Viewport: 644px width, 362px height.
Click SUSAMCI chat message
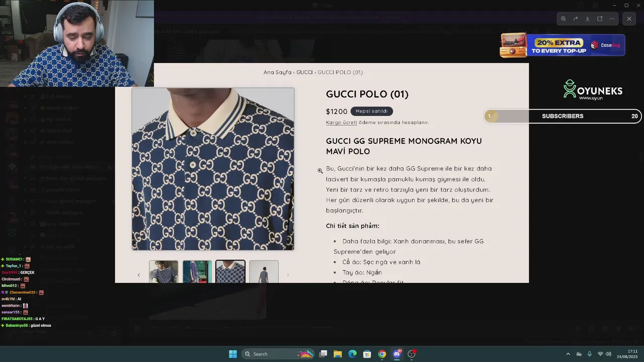click(16, 259)
